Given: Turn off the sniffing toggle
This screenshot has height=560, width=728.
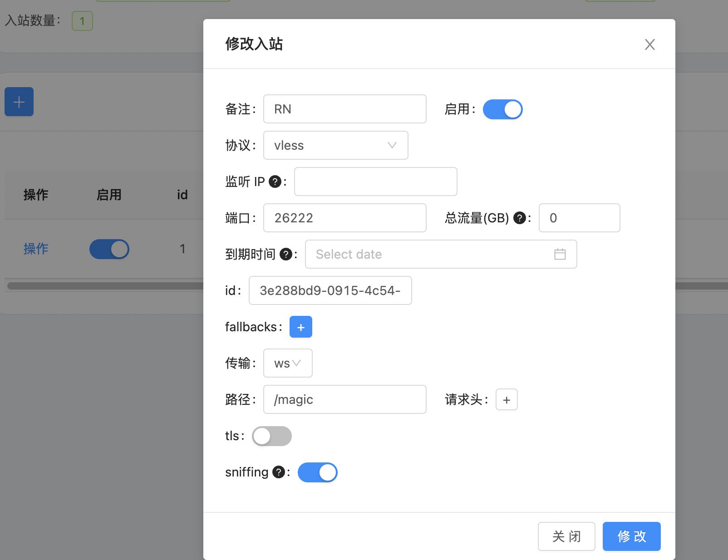Looking at the screenshot, I should point(317,472).
